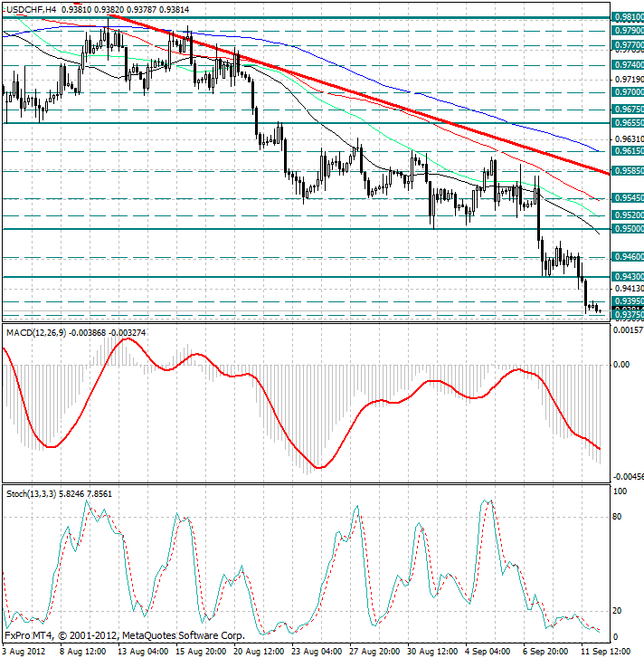Select the 0.9545 price level label
The height and width of the screenshot is (658, 644).
[628, 198]
